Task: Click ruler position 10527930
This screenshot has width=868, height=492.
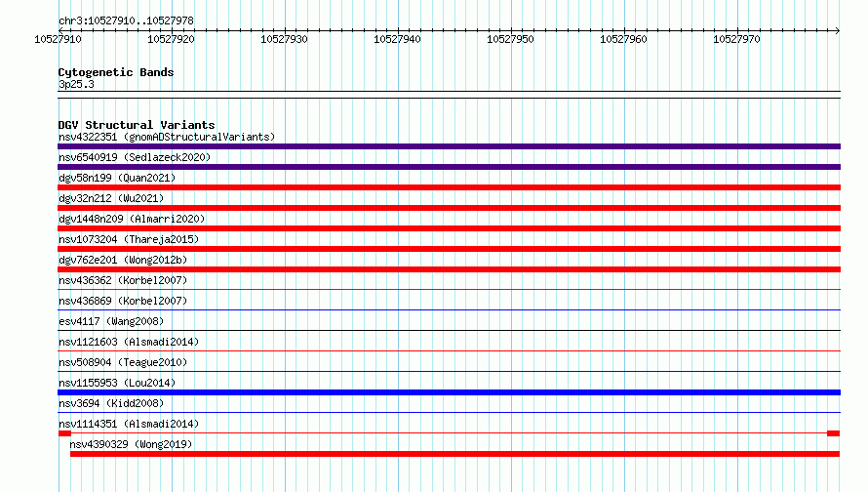Action: 284,39
